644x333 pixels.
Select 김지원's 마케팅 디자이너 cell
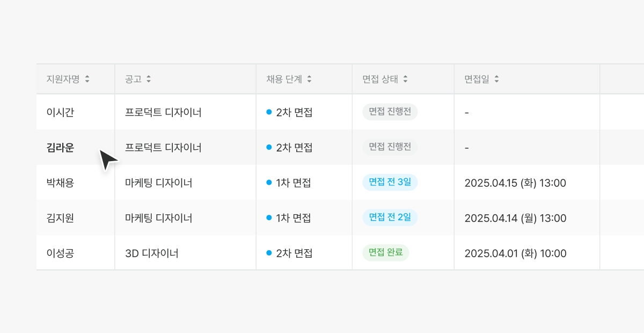(x=159, y=218)
